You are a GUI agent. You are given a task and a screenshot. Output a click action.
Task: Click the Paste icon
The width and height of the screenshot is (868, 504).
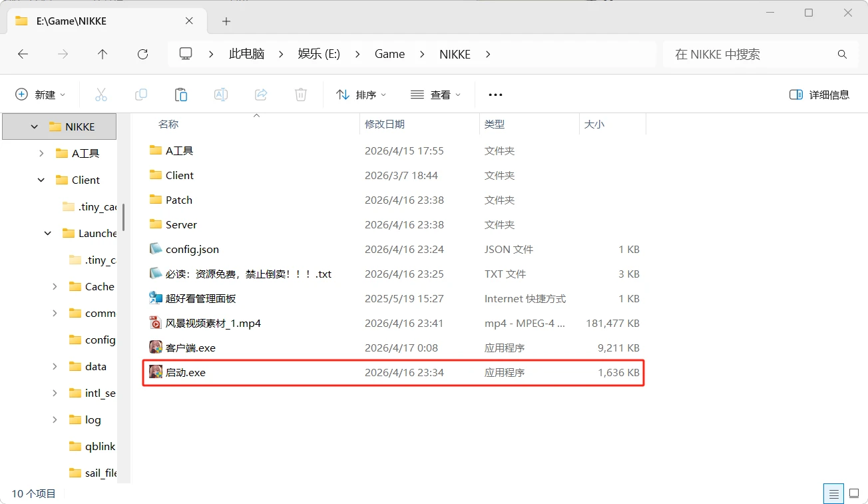click(181, 95)
